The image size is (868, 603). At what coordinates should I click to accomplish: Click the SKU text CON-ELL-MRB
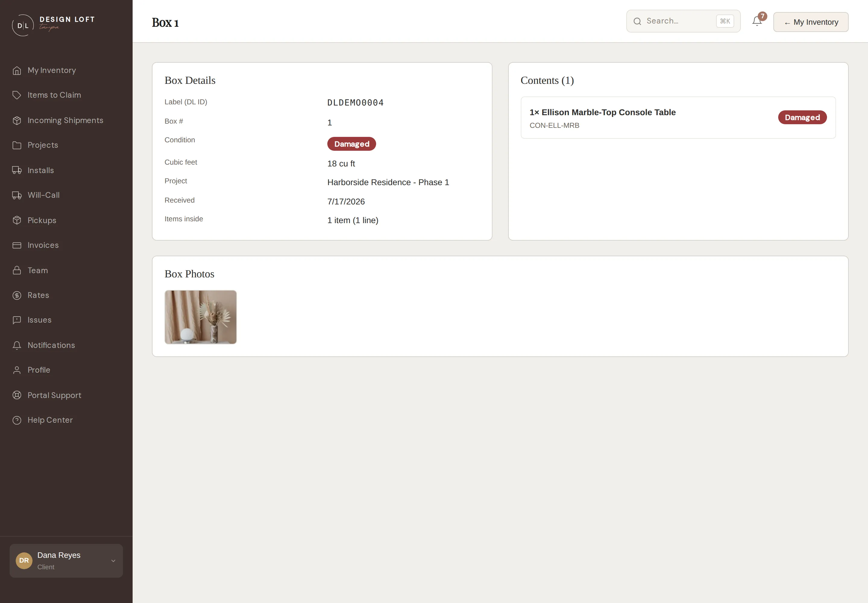[x=554, y=125]
